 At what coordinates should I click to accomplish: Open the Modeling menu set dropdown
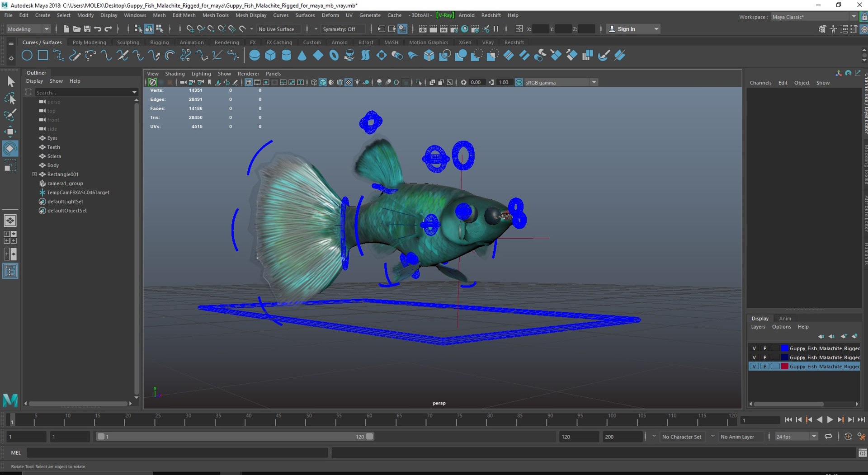coord(28,29)
